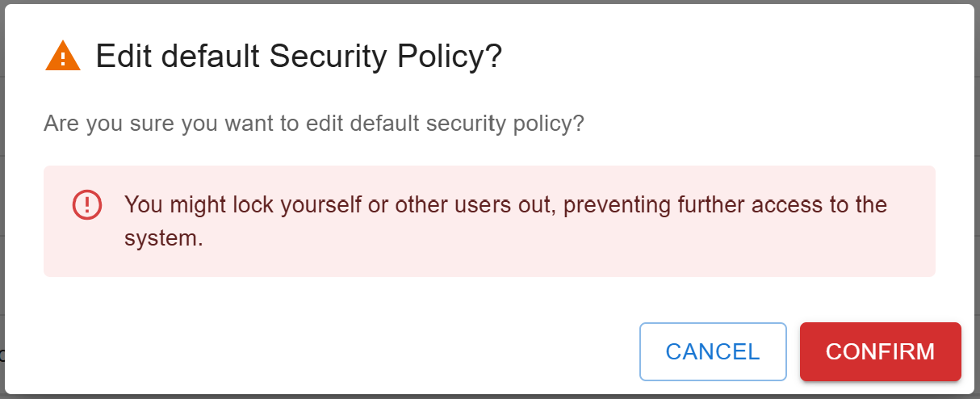
Task: Select the 'Edit default Security Policy?' dialog title
Action: (299, 57)
